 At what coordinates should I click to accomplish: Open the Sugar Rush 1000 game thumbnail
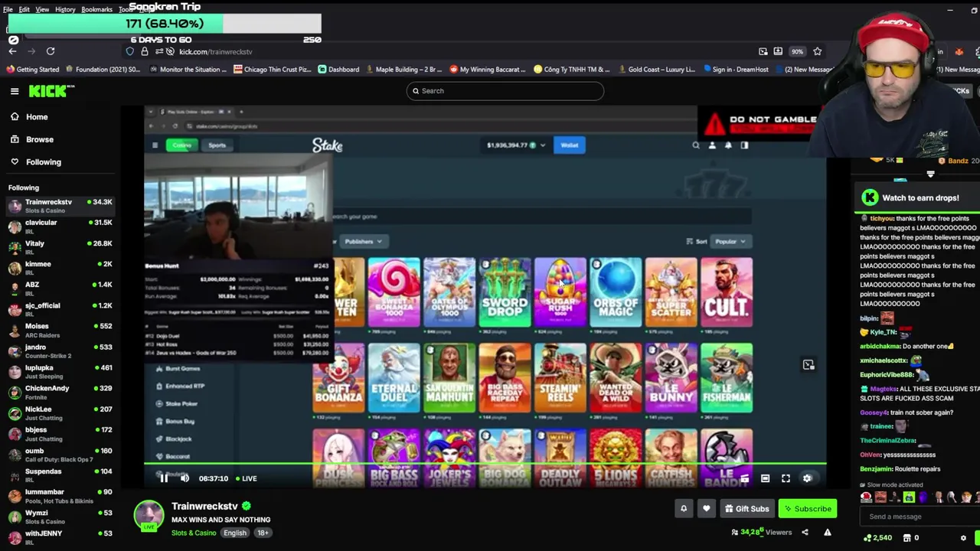coord(560,292)
